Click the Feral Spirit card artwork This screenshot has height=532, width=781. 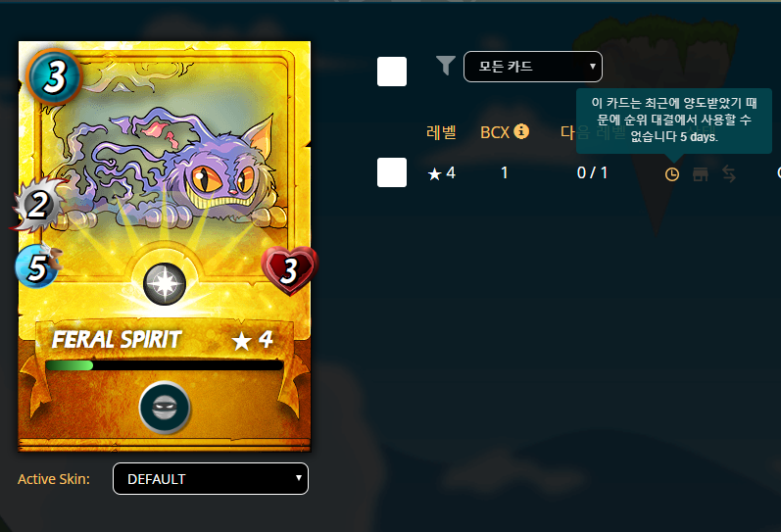tap(165, 165)
